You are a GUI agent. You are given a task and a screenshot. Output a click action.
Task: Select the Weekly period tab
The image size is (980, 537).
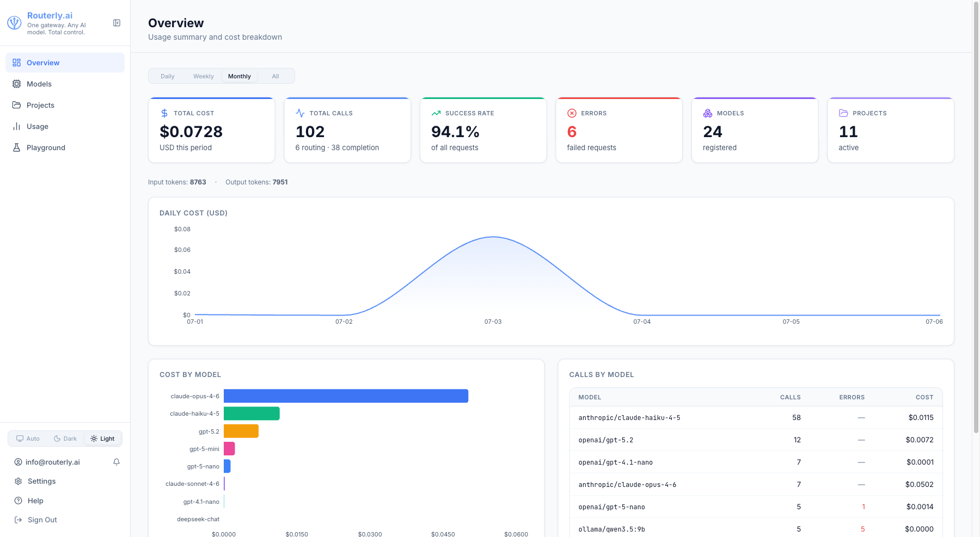(204, 76)
